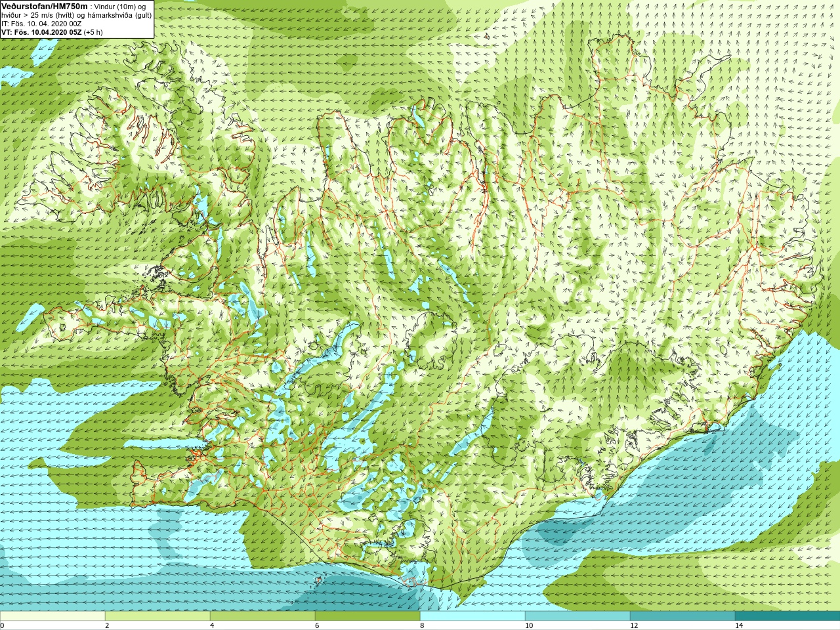This screenshot has width=840, height=630.
Task: Select the pale yellow 0–2 m/s color swatch
Action: coord(52,616)
